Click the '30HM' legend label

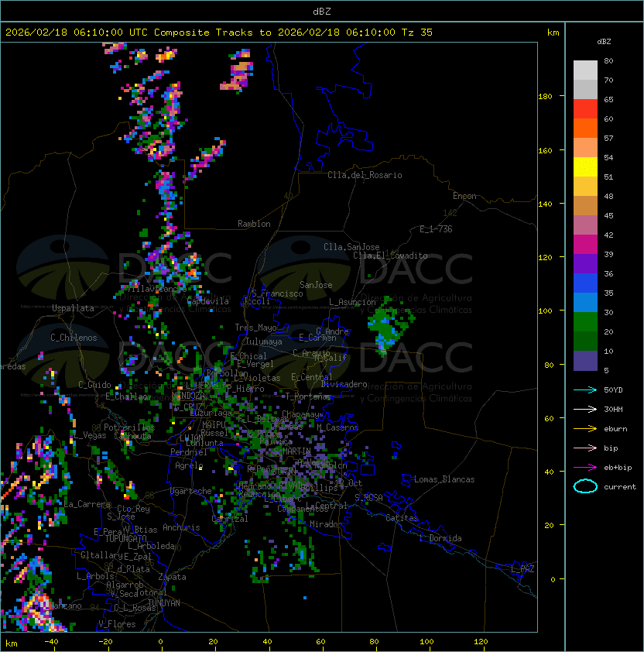point(613,409)
